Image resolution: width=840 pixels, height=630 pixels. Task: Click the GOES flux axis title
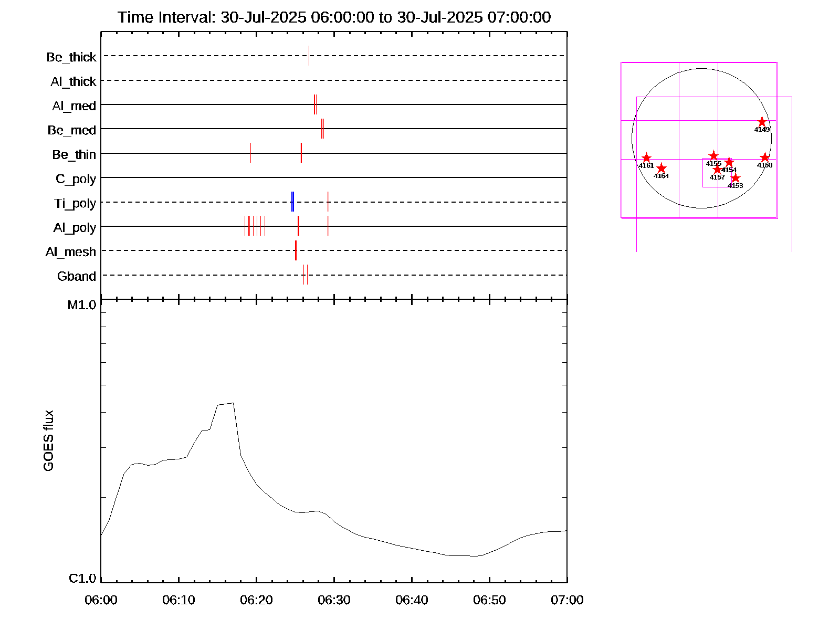(48, 440)
